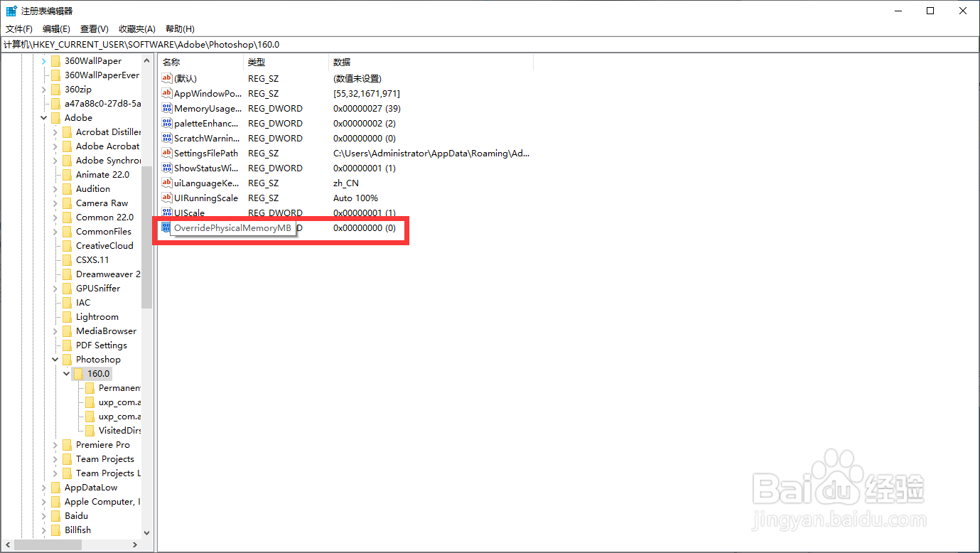Select the PDF Settings key
The image size is (980, 553).
(x=102, y=345)
